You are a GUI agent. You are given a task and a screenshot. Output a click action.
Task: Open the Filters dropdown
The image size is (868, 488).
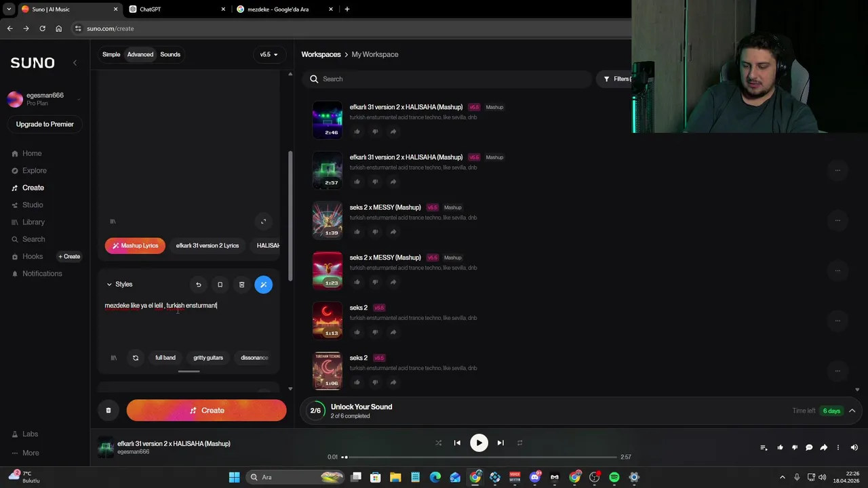click(618, 79)
